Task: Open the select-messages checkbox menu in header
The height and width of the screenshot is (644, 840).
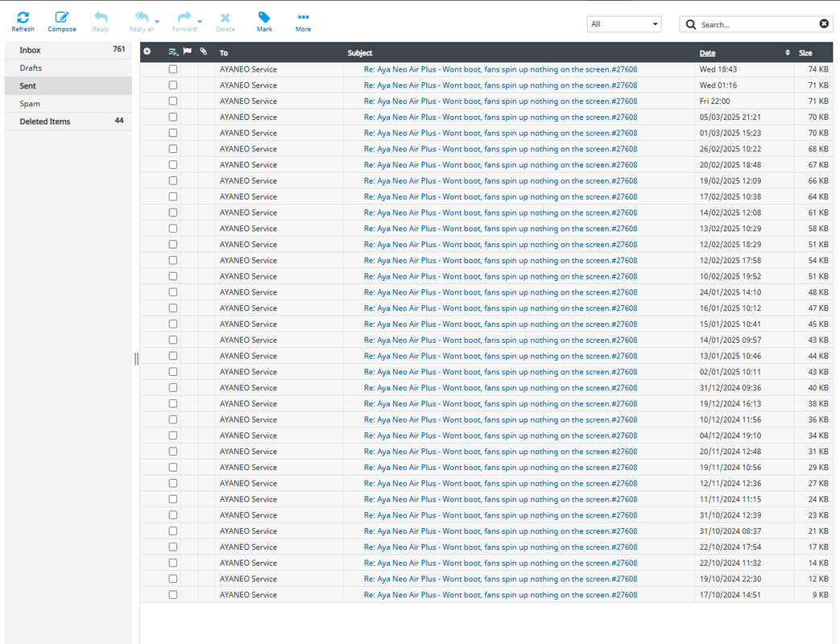Action: [x=173, y=52]
